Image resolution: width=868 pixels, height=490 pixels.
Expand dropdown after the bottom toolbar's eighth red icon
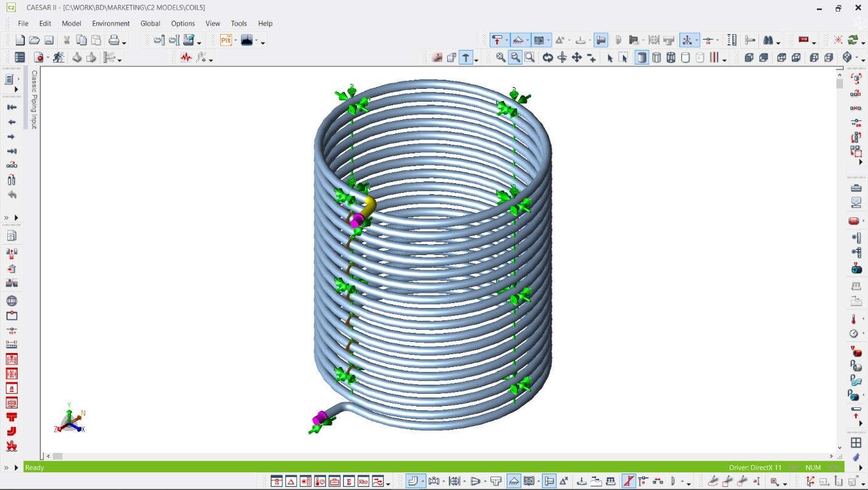388,484
